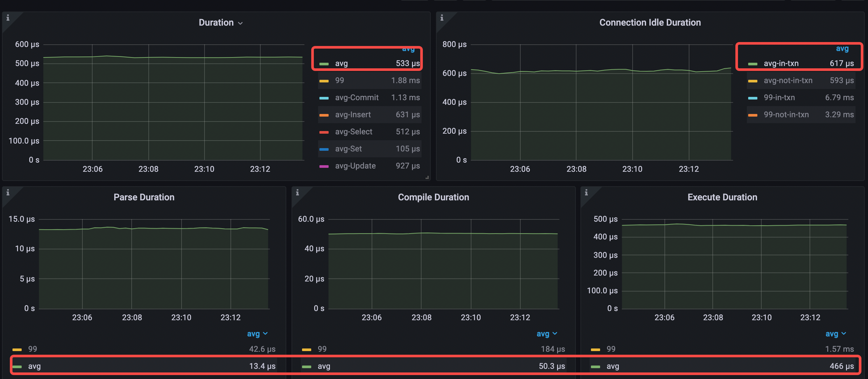Click the green series marker next to avg

[324, 63]
